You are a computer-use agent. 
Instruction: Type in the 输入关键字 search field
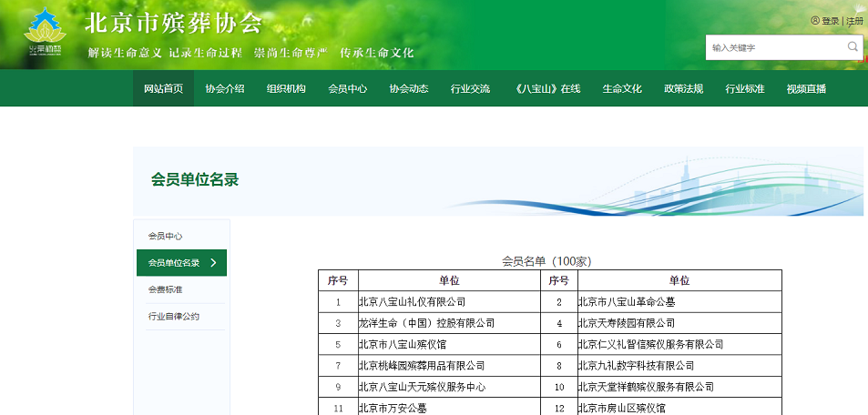click(774, 47)
